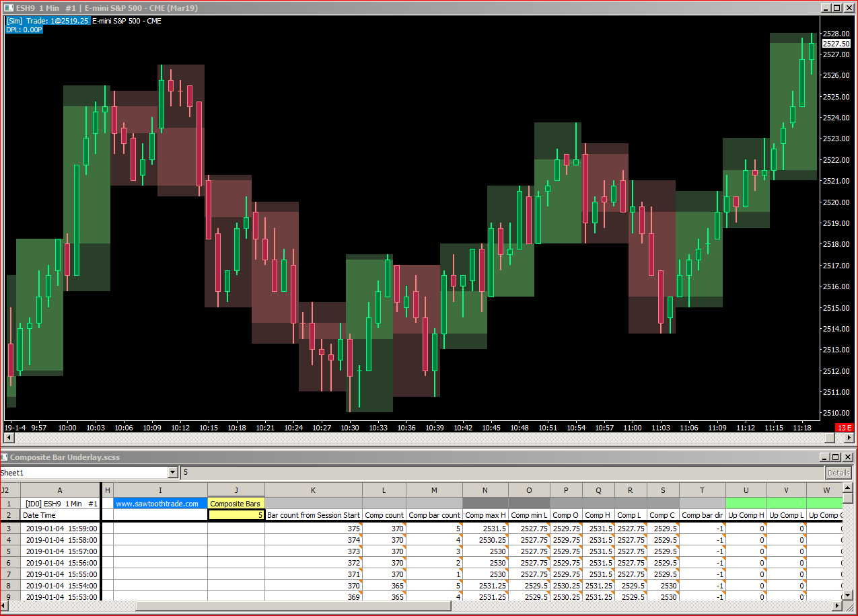
Task: Click the spreadsheet vertical scrollbar up arrow
Action: [848, 487]
